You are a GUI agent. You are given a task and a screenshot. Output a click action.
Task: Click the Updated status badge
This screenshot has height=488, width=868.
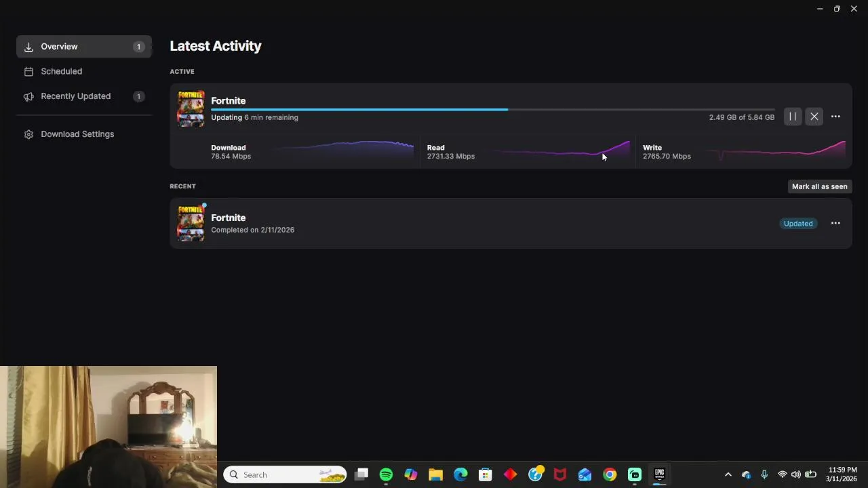[798, 224]
